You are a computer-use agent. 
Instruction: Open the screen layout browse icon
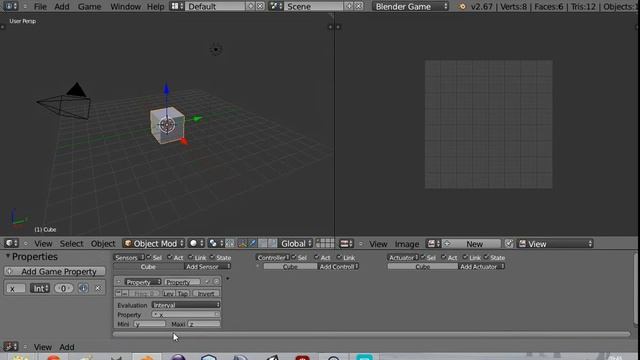pos(176,7)
